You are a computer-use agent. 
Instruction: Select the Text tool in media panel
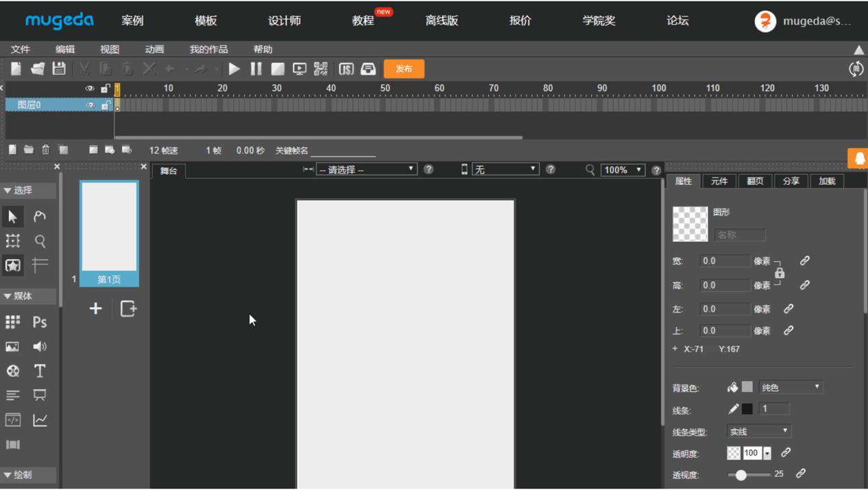pyautogui.click(x=40, y=371)
